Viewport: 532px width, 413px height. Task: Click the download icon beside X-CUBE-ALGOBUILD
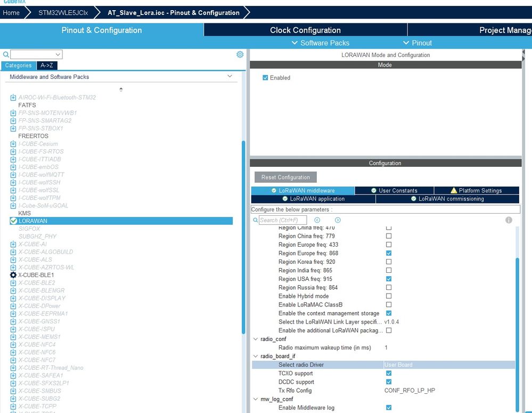(x=13, y=252)
